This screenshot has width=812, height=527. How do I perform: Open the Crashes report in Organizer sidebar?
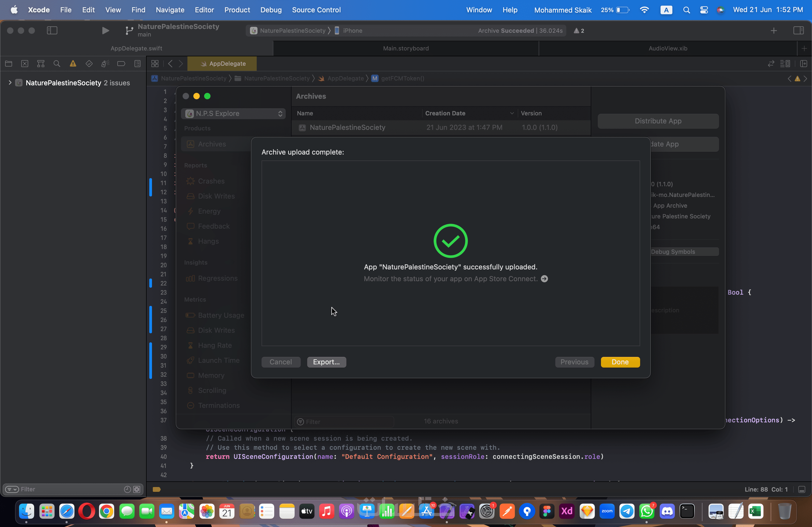[x=211, y=181]
